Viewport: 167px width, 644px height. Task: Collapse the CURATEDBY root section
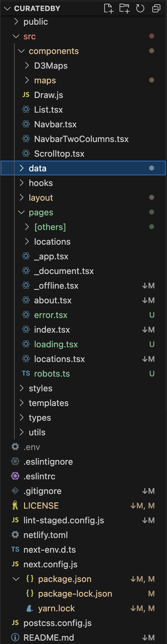(x=8, y=8)
